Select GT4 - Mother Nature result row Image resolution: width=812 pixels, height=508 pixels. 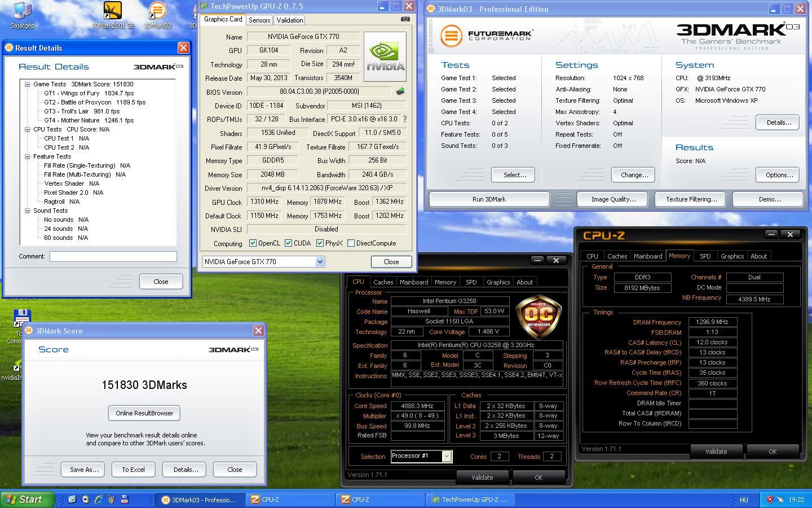tap(89, 120)
